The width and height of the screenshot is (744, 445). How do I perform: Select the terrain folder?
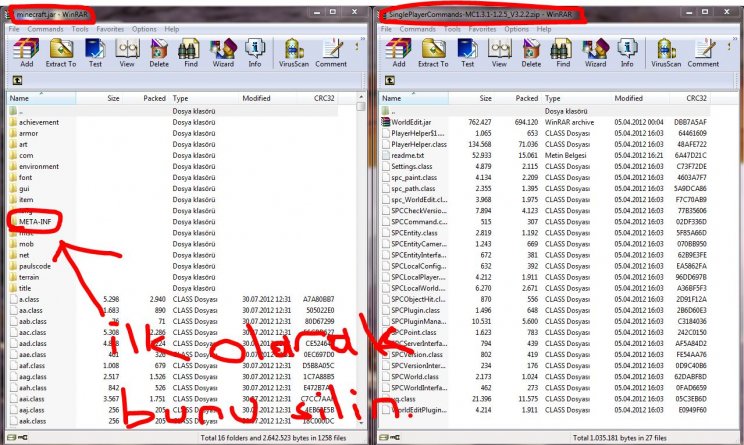click(x=24, y=277)
